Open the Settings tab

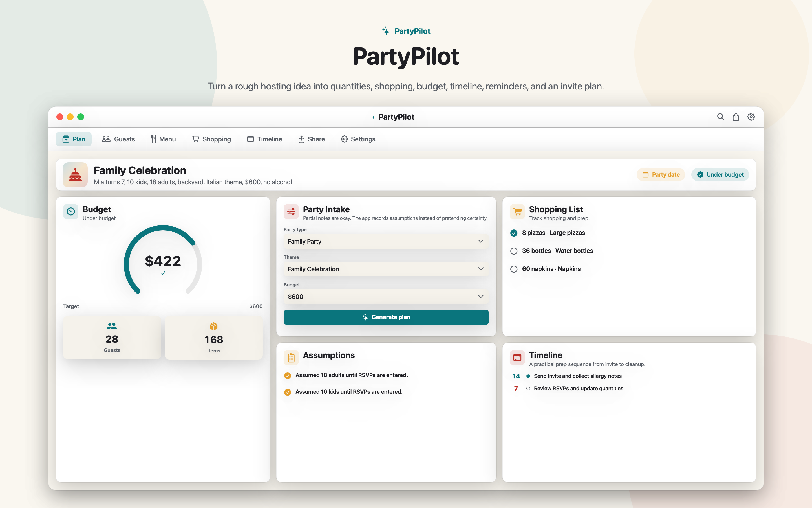click(x=358, y=139)
